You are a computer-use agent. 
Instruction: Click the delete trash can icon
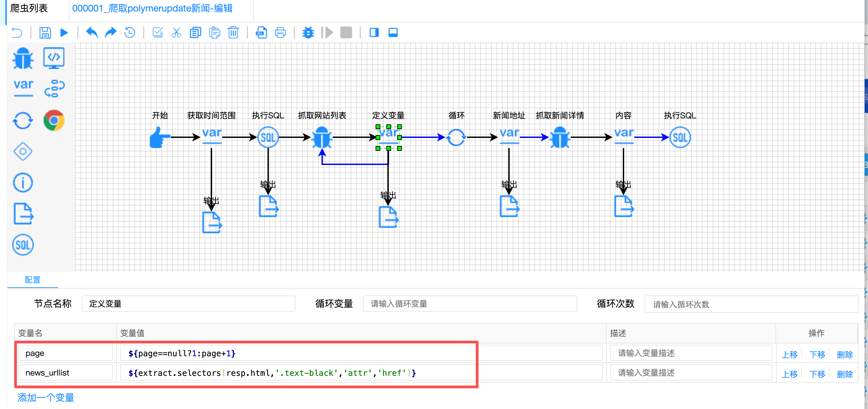click(x=233, y=33)
